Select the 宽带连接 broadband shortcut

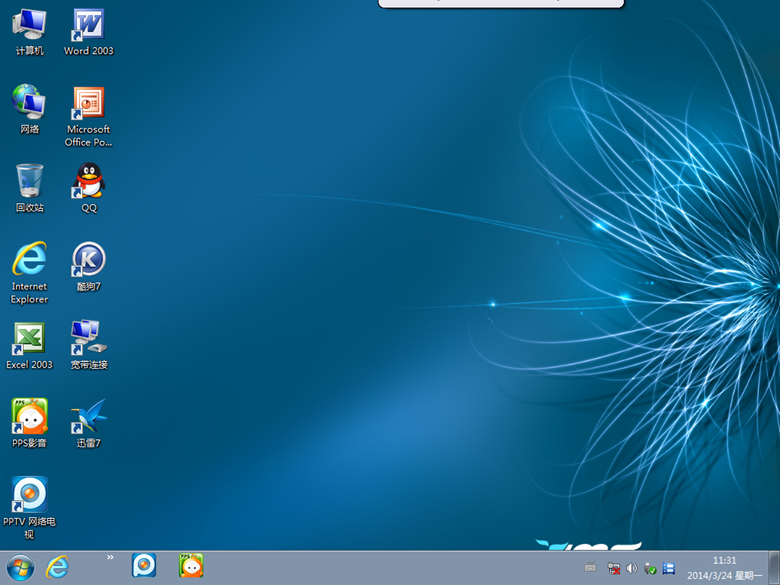(88, 339)
